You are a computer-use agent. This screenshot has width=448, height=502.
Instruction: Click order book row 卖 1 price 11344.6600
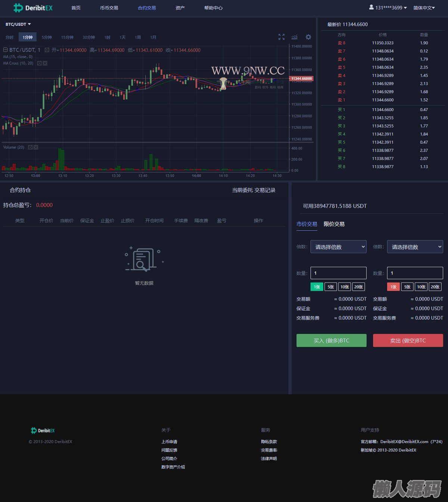pyautogui.click(x=383, y=100)
